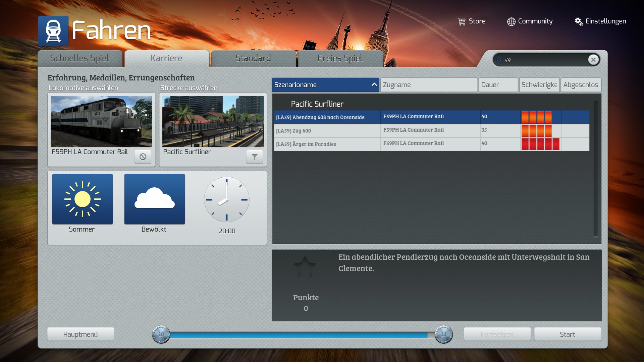Click the route filter funnel icon
The image size is (644, 362).
255,157
